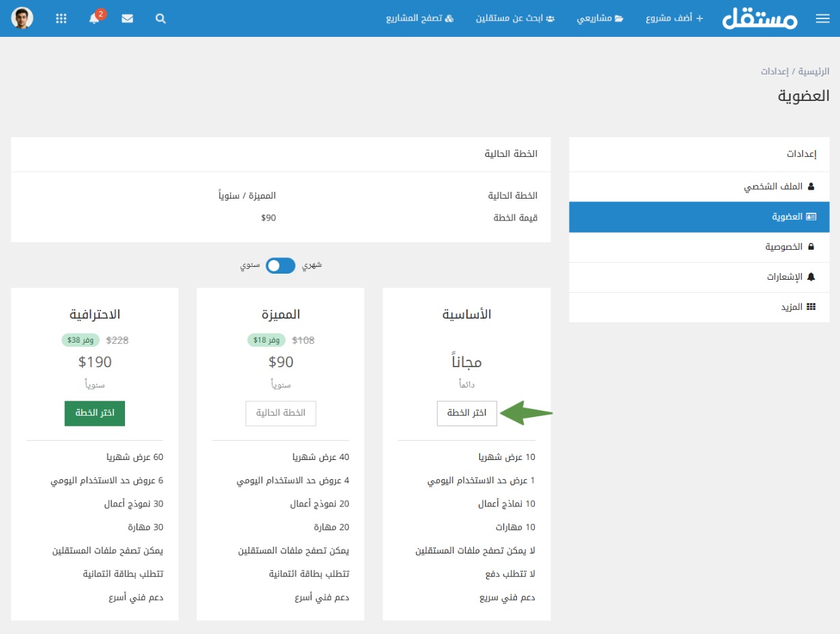The height and width of the screenshot is (634, 840).
Task: Choose the green professional plan button
Action: pos(95,414)
